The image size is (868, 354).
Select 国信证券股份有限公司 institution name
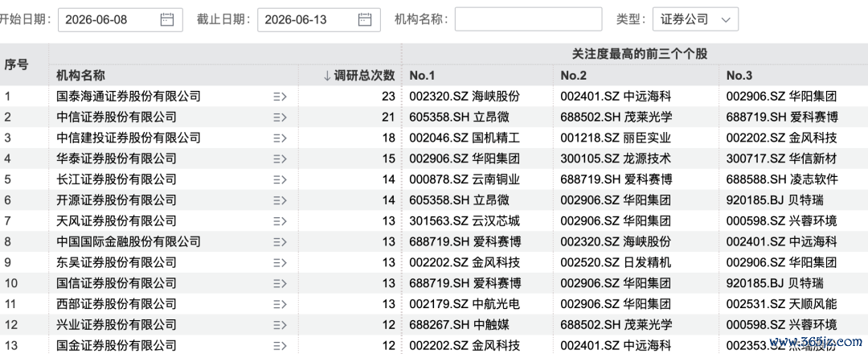[x=117, y=283]
